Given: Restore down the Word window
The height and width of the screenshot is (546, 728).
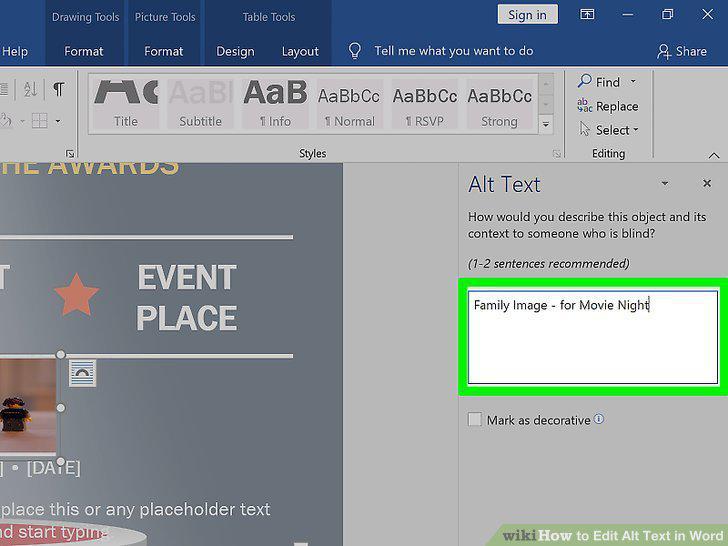Looking at the screenshot, I should pyautogui.click(x=667, y=14).
